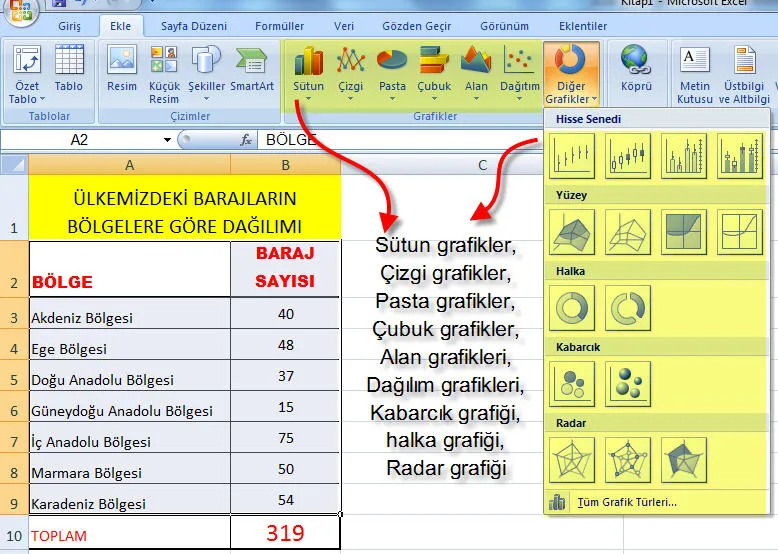Open the Formüller ribbon tab
Image resolution: width=778 pixels, height=554 pixels.
point(279,26)
